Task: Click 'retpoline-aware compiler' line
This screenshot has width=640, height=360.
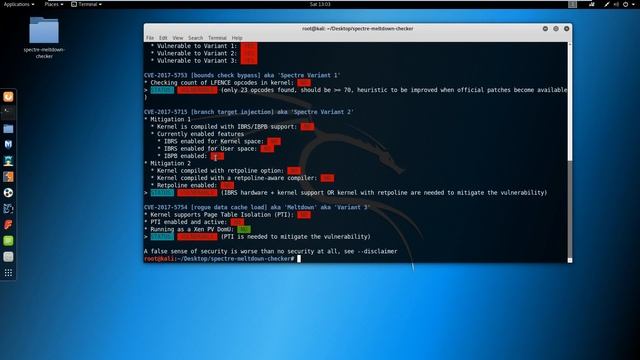Action: pyautogui.click(x=242, y=178)
